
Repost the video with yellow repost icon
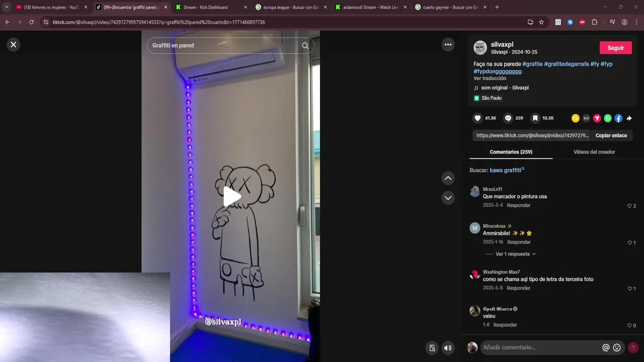point(576,118)
